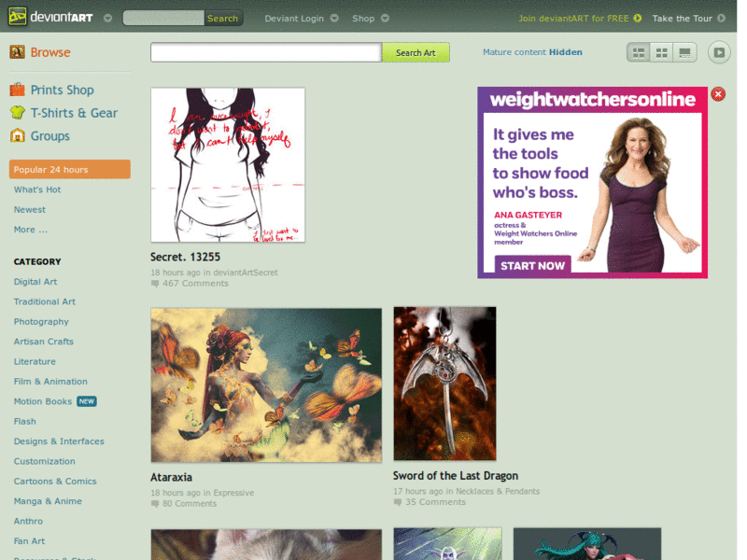
Task: Open T-Shirts & Gear link
Action: click(x=74, y=113)
